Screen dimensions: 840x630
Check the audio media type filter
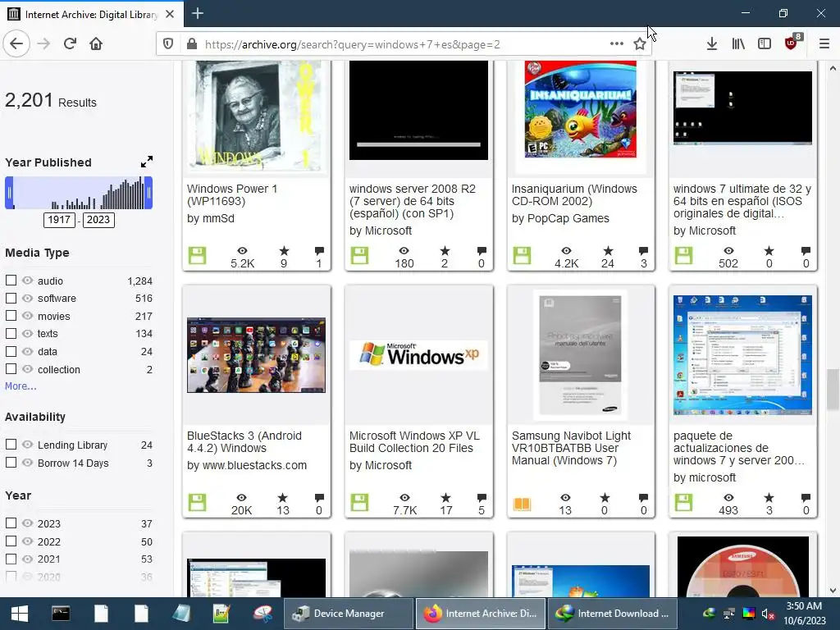(11, 281)
